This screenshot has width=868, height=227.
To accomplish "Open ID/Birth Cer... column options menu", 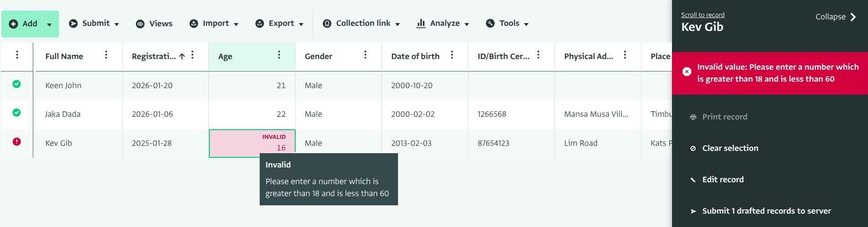I will coord(538,55).
